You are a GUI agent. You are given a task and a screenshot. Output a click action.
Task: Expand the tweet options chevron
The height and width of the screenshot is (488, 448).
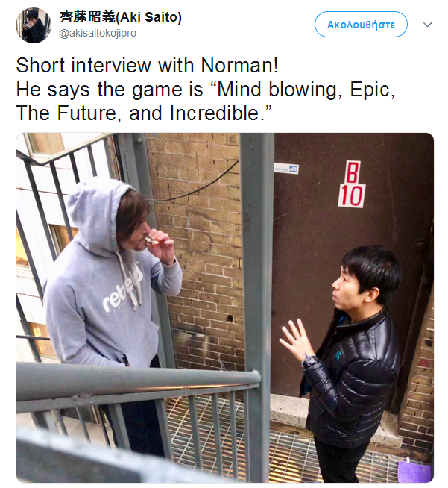pyautogui.click(x=428, y=25)
